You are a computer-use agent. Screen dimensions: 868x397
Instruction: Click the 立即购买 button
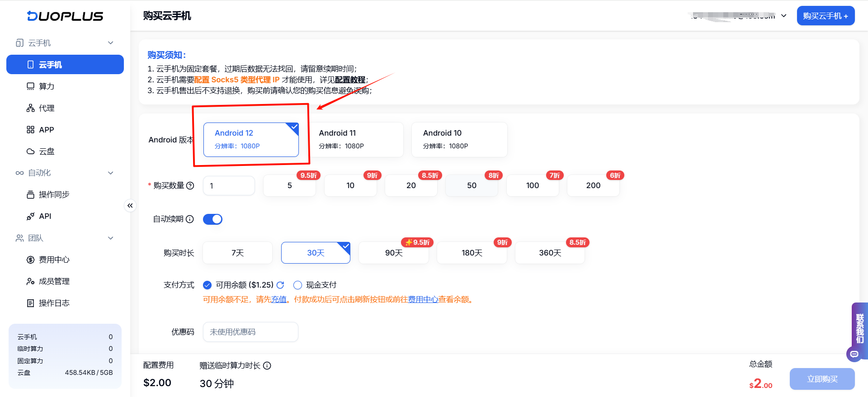pos(822,379)
